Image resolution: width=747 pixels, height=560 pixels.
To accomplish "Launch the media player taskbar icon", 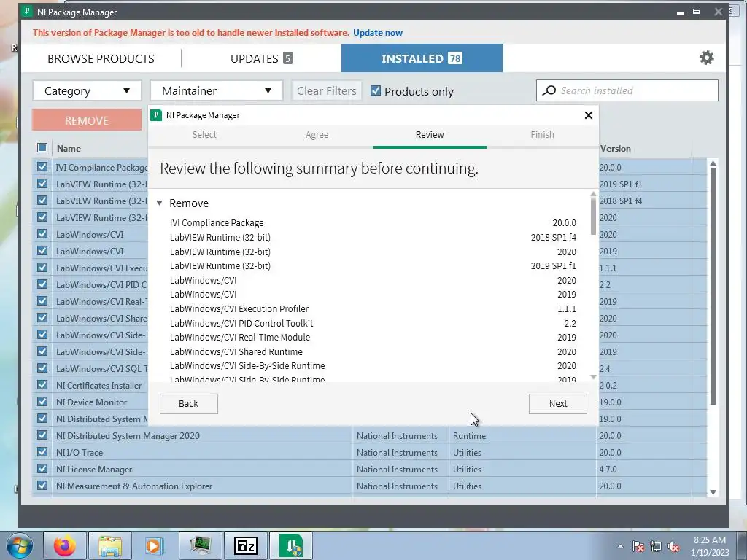I will 155,545.
